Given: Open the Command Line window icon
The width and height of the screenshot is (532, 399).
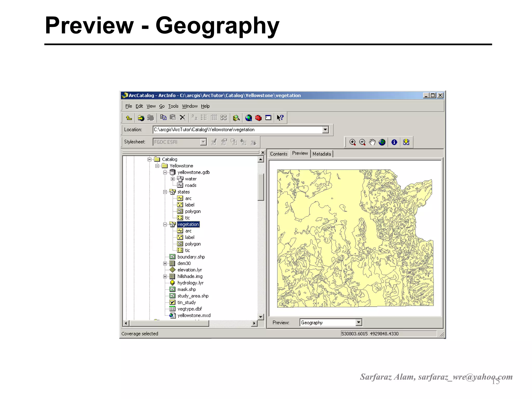Looking at the screenshot, I should point(268,118).
